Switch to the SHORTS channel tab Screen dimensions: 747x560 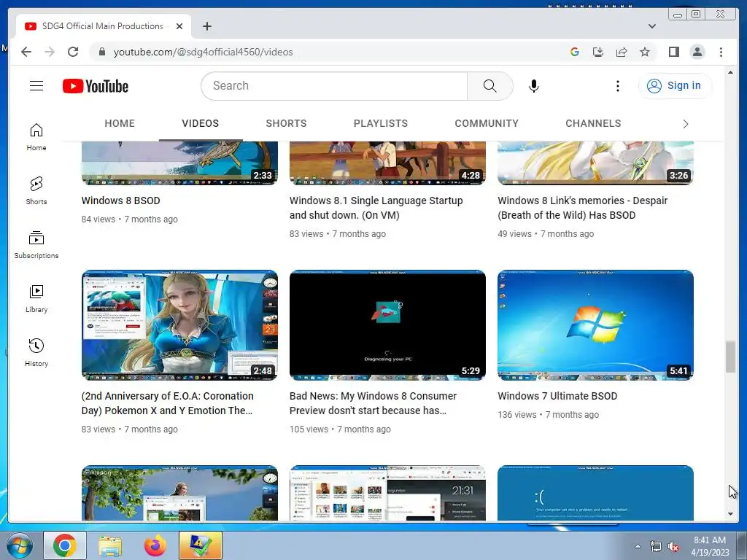click(286, 123)
